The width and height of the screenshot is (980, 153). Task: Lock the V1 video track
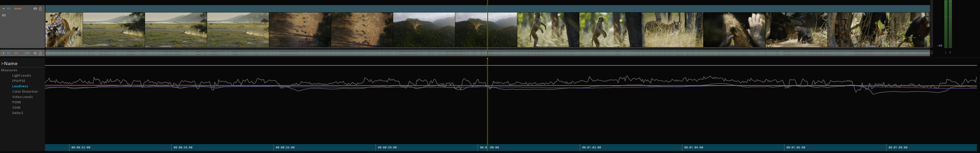pyautogui.click(x=40, y=9)
